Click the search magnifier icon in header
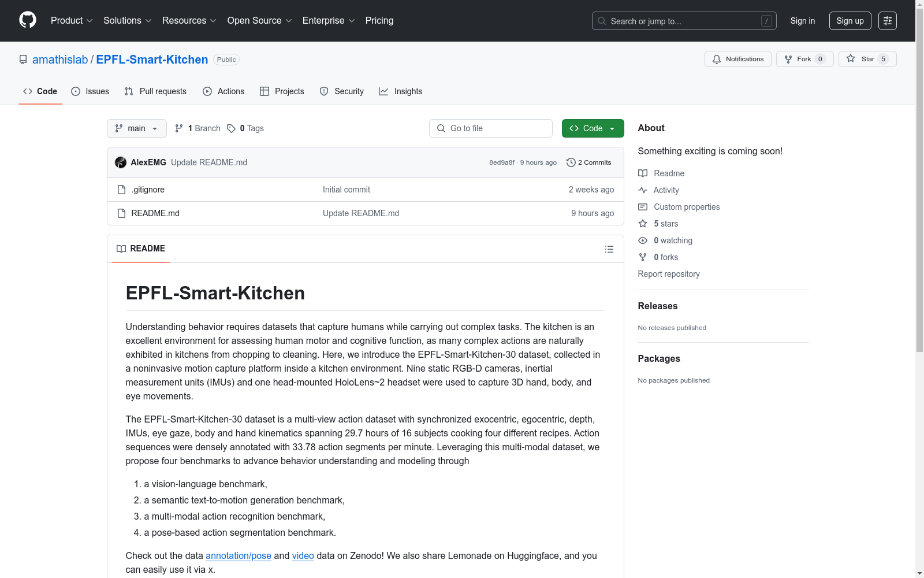 click(602, 21)
